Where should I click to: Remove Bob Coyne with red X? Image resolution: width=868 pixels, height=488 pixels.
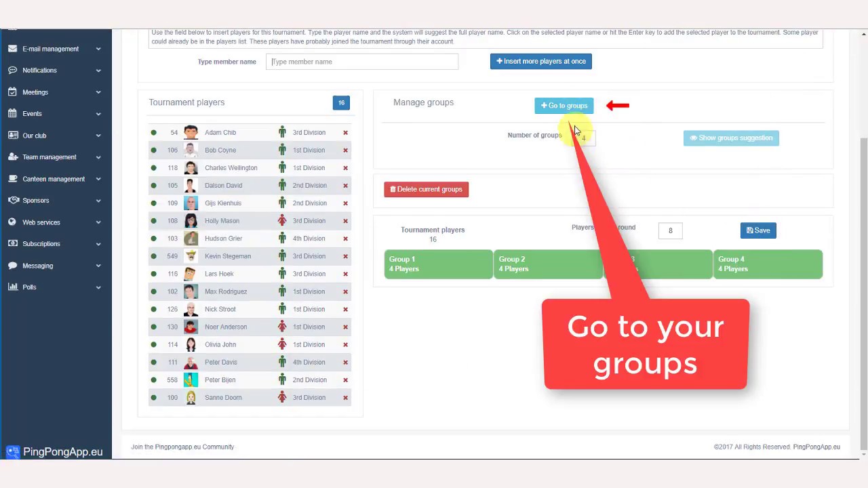[x=345, y=150]
